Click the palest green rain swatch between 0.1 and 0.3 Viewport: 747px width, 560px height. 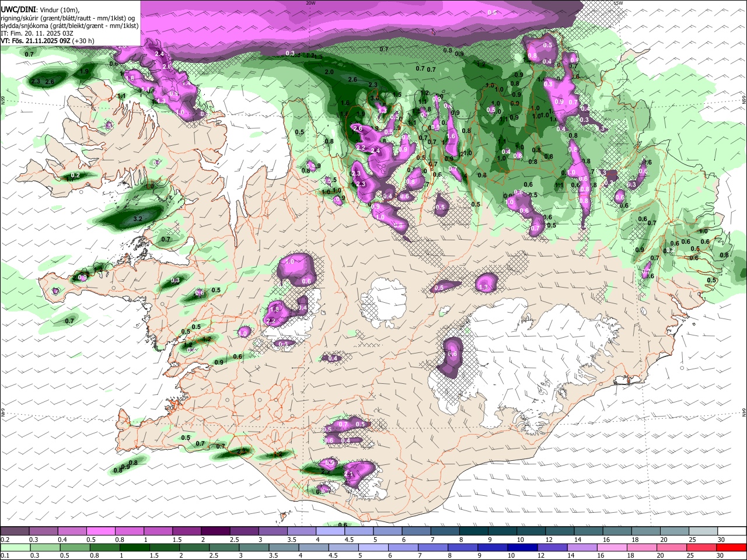tap(15, 547)
